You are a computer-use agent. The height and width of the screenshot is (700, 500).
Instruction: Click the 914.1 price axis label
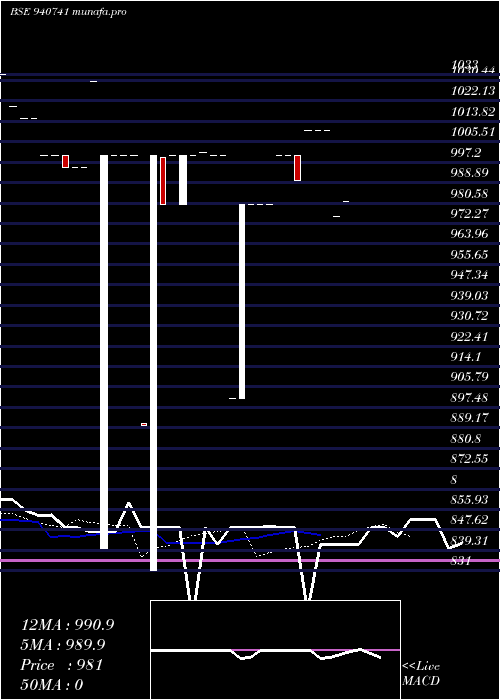tap(466, 357)
